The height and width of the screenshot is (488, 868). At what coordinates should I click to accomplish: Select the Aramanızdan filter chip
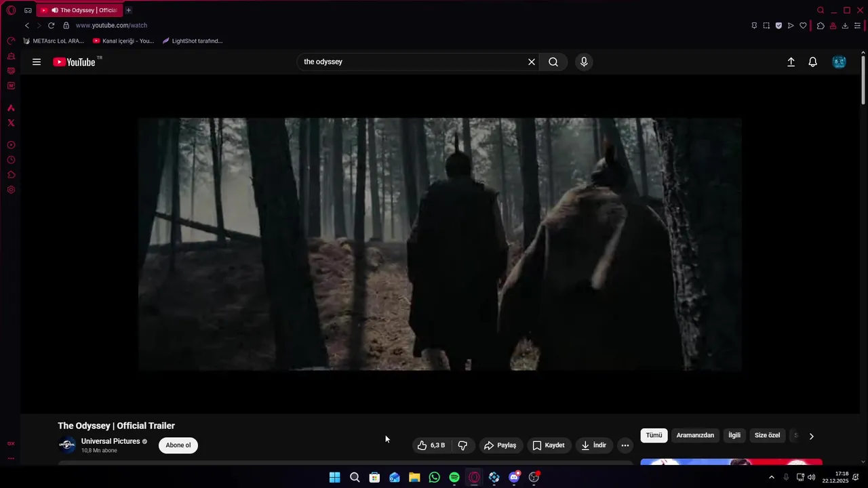coord(695,435)
